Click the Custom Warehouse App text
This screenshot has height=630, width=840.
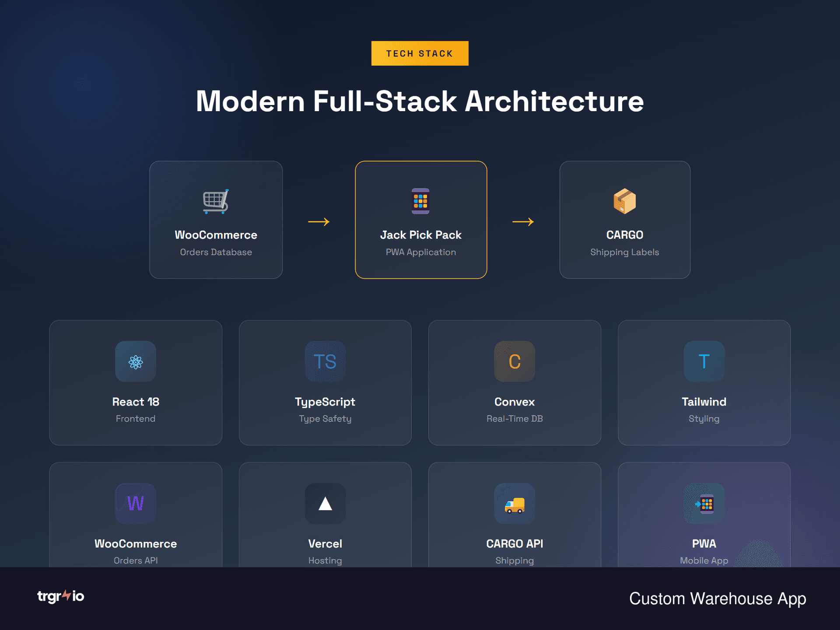pos(717,598)
